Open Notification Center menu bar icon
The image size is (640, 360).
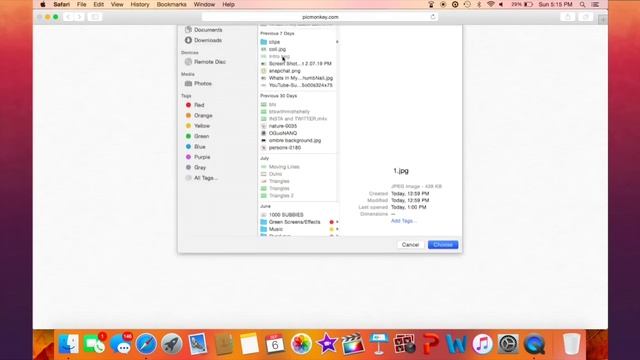[x=596, y=4]
